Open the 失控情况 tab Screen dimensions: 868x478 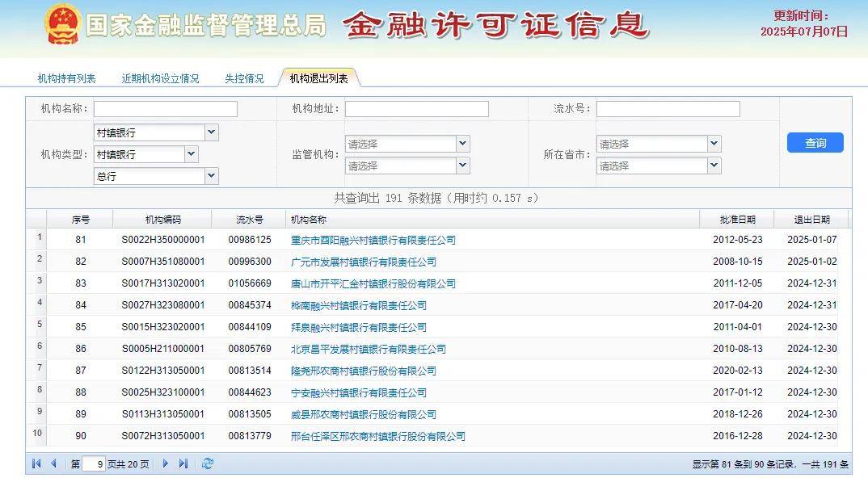(x=244, y=78)
